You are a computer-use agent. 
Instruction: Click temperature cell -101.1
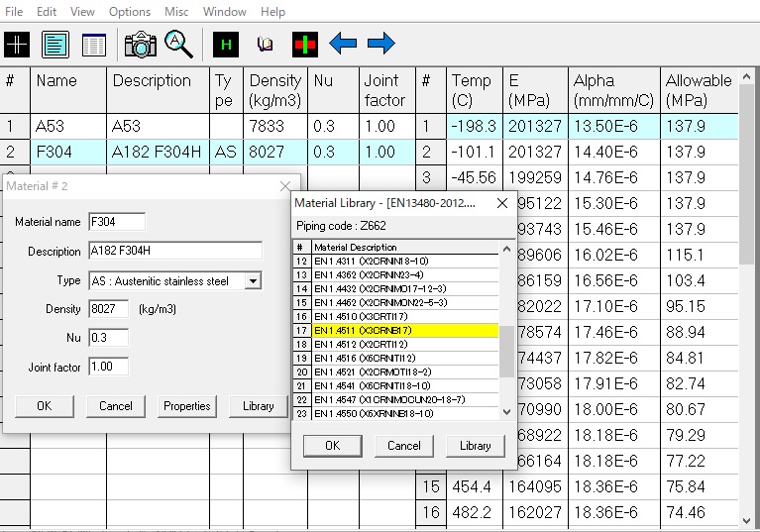point(475,153)
